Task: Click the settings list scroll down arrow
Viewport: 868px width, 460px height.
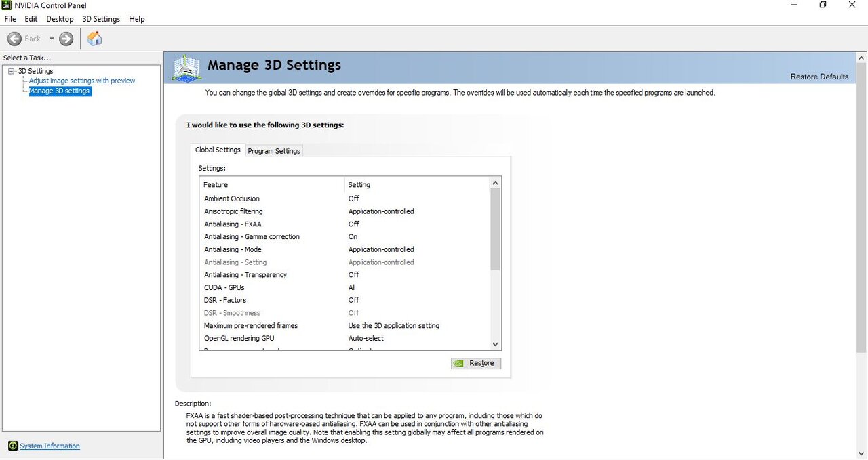Action: pyautogui.click(x=495, y=344)
